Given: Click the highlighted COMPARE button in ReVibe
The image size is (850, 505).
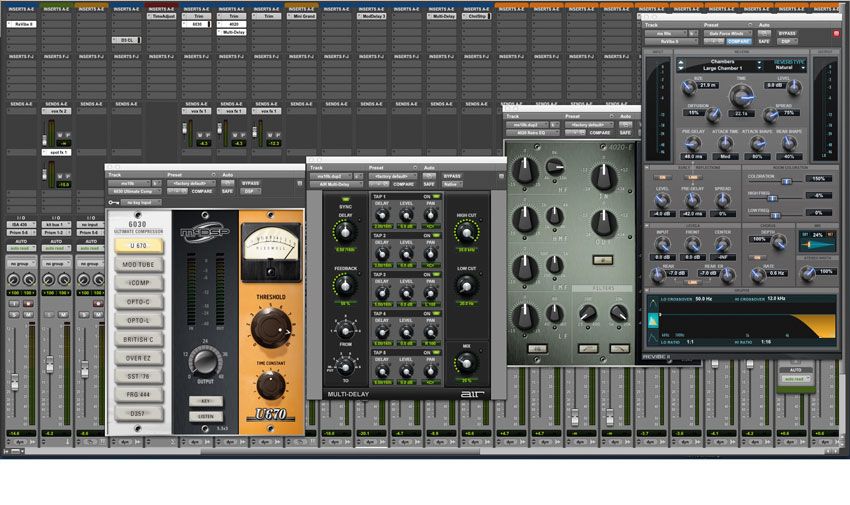Looking at the screenshot, I should (738, 41).
